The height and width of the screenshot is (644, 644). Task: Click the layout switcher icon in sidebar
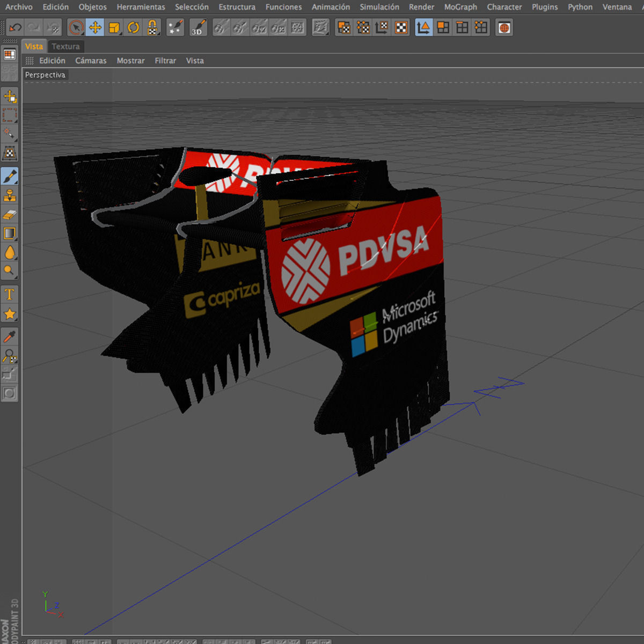pos(10,54)
